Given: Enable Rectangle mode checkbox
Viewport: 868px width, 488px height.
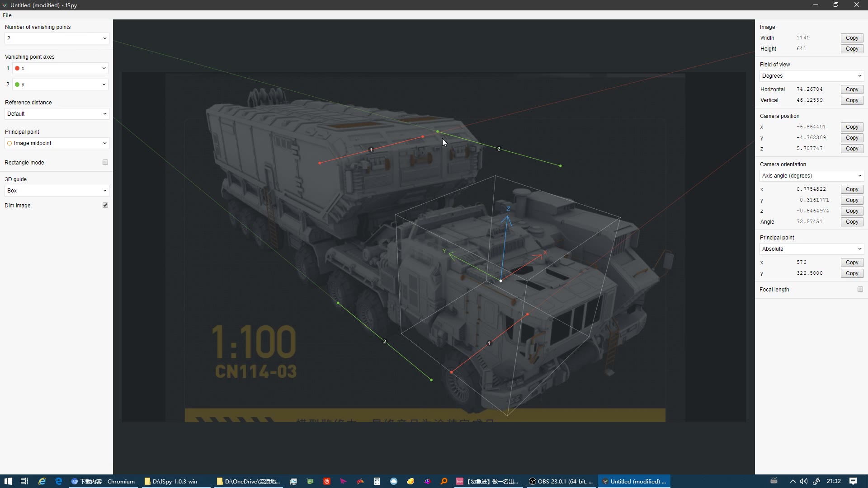Looking at the screenshot, I should pos(105,162).
